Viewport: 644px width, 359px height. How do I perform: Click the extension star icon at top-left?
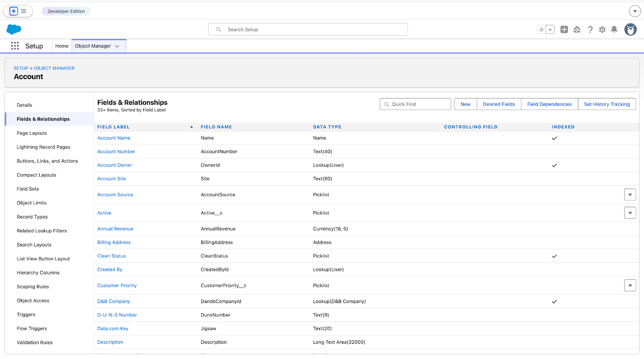click(x=14, y=11)
